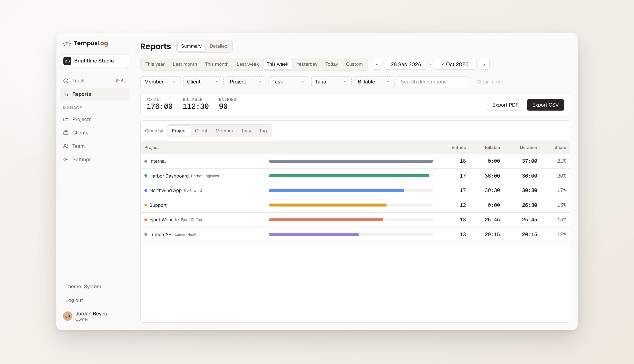Click the Reports bar chart icon

coord(66,94)
